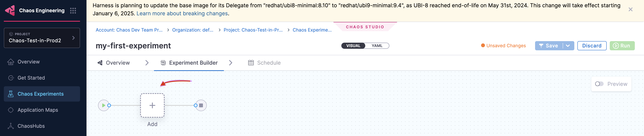Screen dimensions: 644x136
Task: Expand the Save button dropdown arrow
Action: 568,46
